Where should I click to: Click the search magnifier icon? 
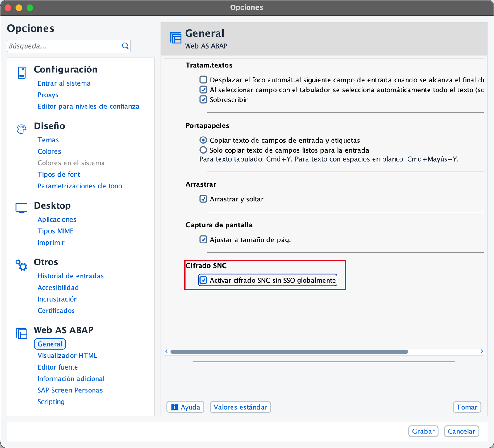125,46
